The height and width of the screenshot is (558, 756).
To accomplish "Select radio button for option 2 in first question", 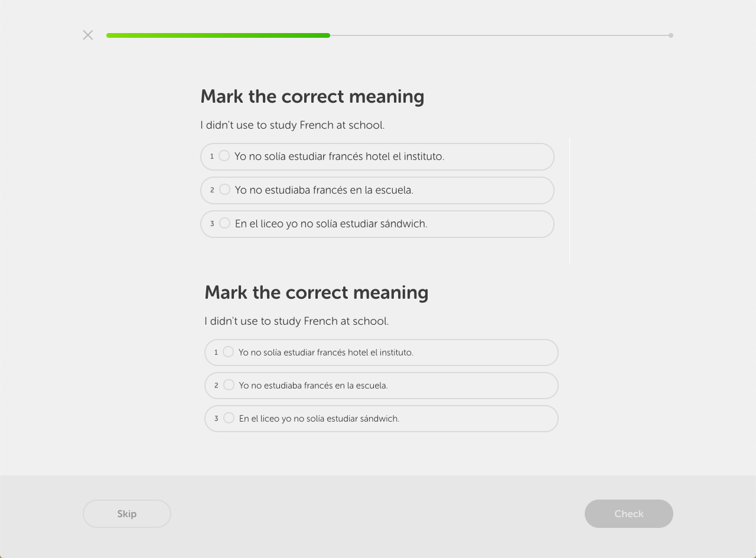I will 225,190.
